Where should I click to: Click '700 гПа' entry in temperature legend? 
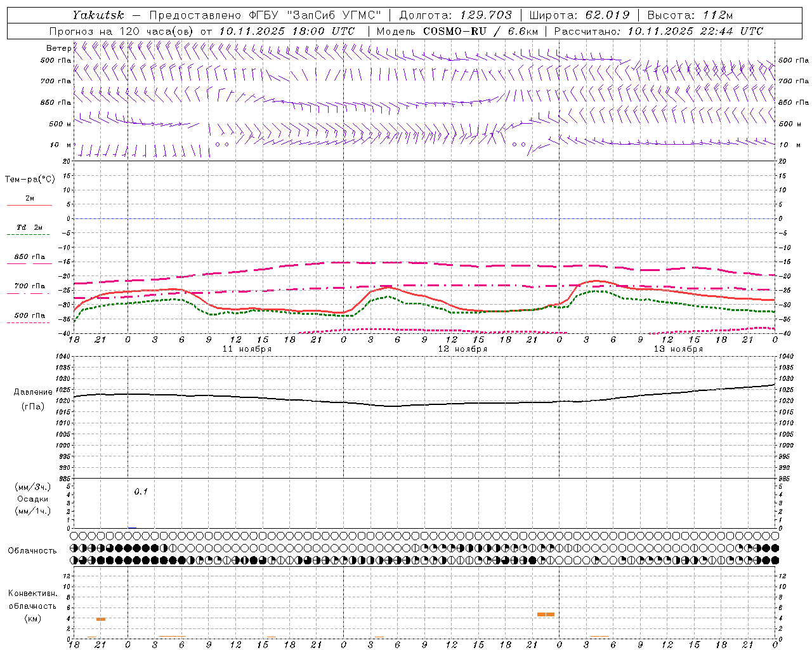tap(29, 286)
